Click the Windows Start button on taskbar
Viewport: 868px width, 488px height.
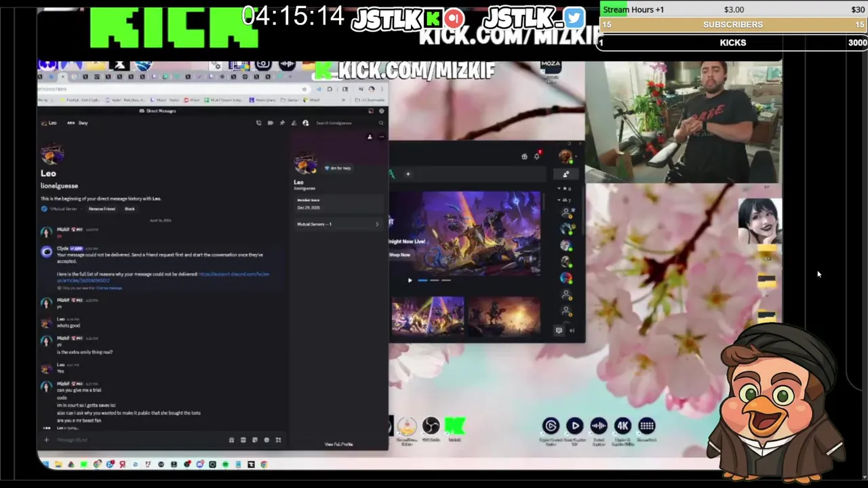tap(45, 464)
